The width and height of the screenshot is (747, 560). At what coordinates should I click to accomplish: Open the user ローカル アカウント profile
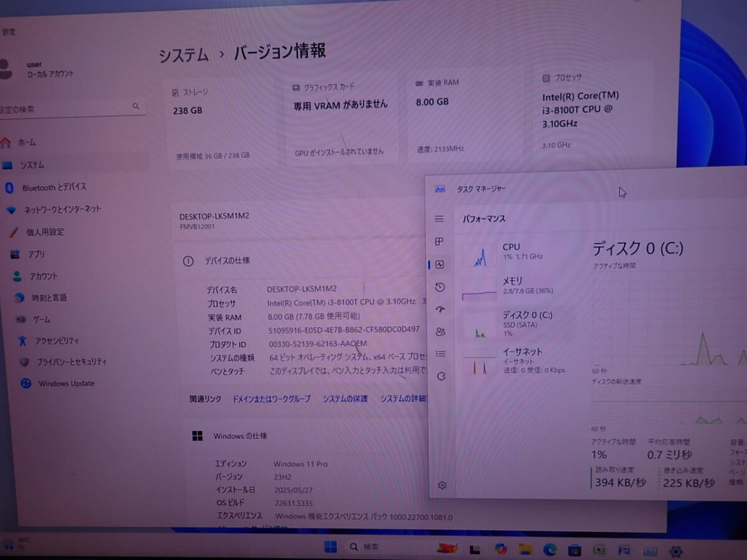click(37, 69)
